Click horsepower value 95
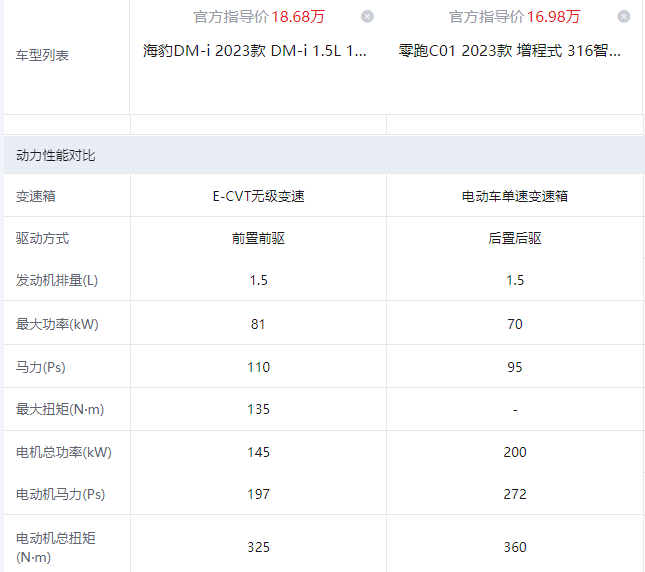The height and width of the screenshot is (572, 645). coord(515,367)
